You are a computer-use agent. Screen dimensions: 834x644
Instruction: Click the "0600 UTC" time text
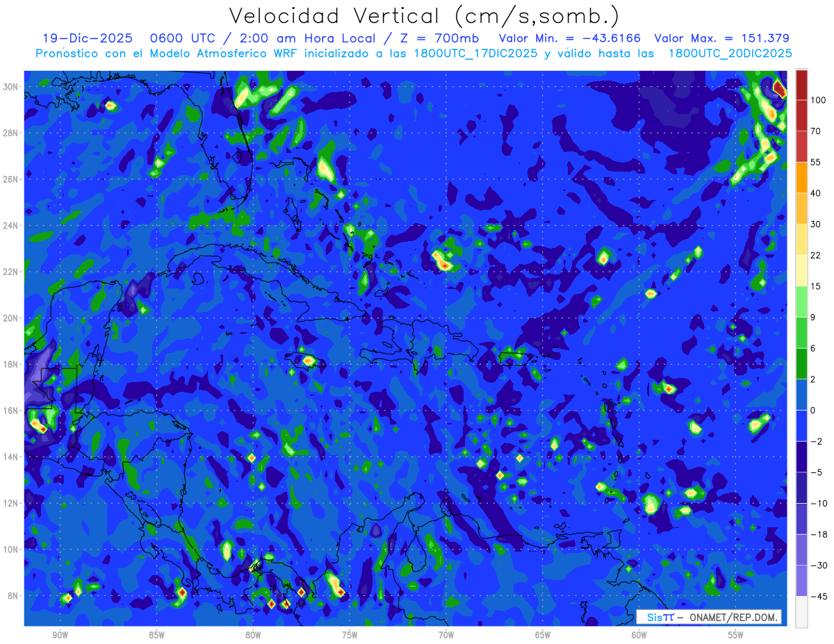(x=184, y=38)
